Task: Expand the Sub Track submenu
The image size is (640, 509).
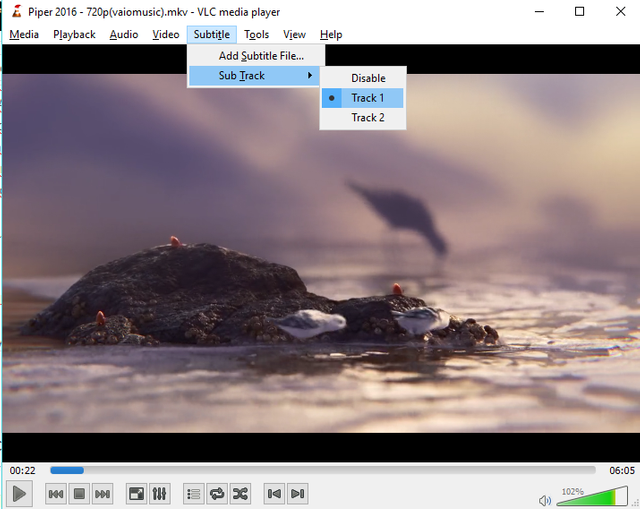Action: [254, 76]
